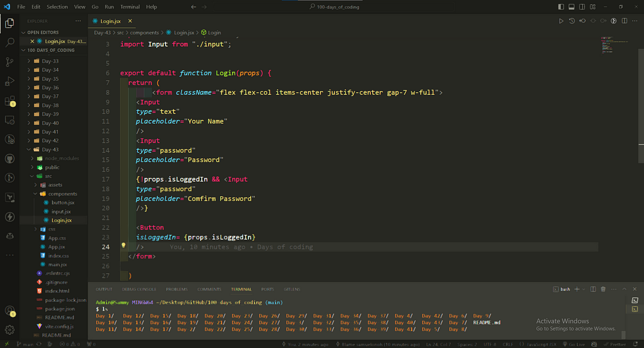Image resolution: width=644 pixels, height=348 pixels.
Task: Toggle the secondary side bar layout button
Action: [x=581, y=7]
